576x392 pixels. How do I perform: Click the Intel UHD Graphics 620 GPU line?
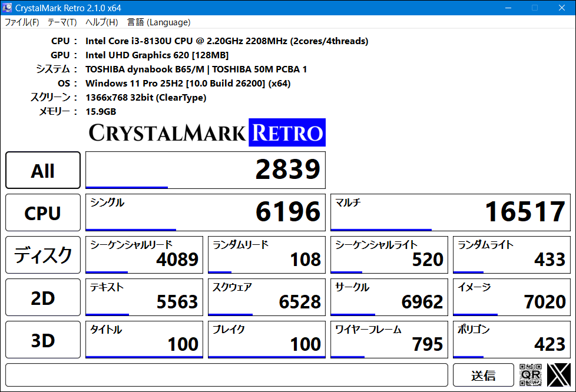tap(157, 55)
